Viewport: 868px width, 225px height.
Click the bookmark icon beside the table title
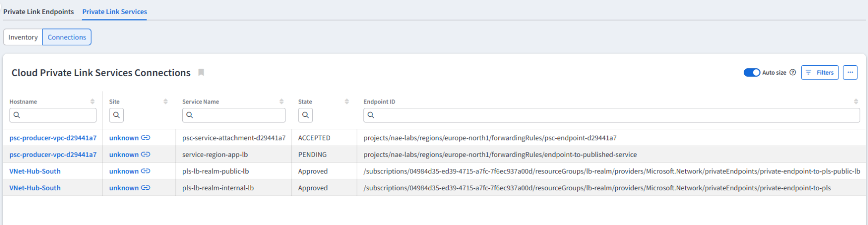pyautogui.click(x=201, y=73)
